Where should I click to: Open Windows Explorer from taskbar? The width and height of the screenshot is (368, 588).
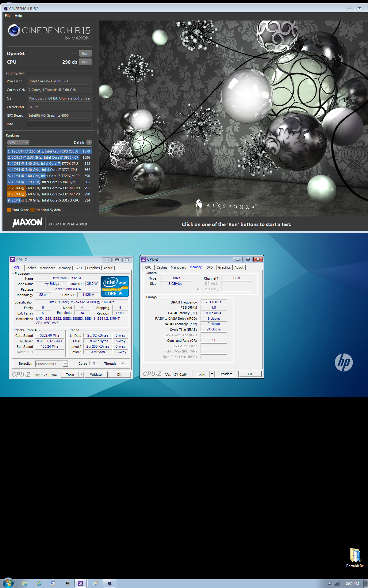pos(25,583)
